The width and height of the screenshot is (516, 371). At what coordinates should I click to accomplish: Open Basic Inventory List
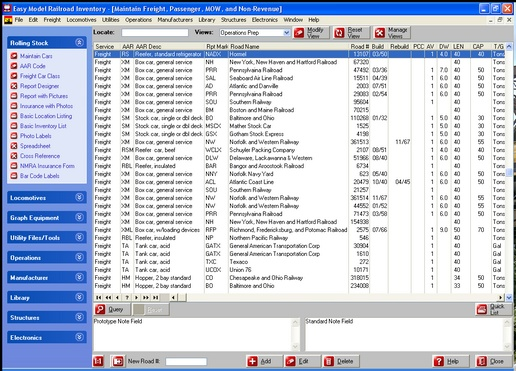coord(43,126)
